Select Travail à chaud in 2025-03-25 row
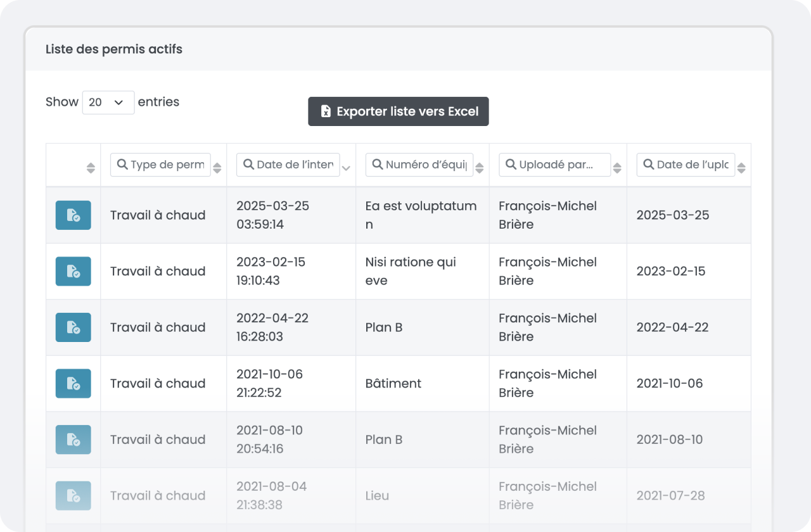This screenshot has width=811, height=532. 158,215
